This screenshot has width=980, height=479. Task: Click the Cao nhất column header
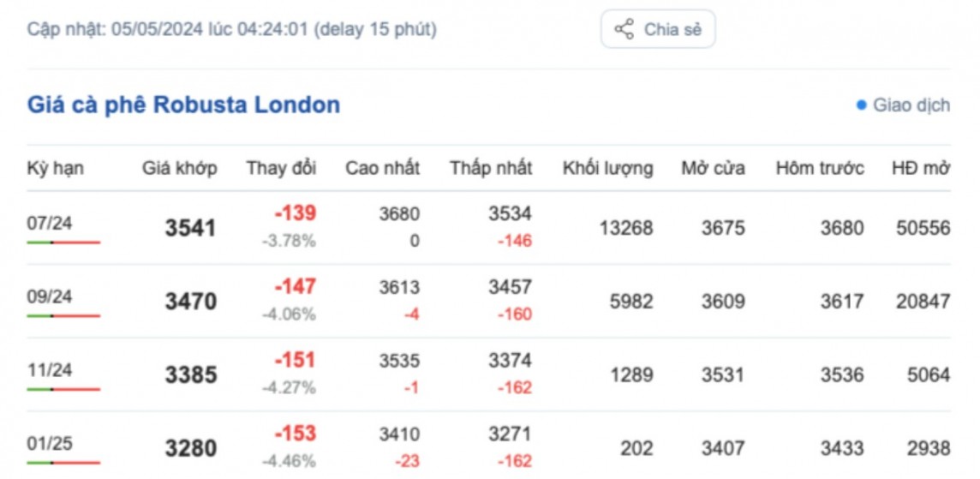pyautogui.click(x=382, y=168)
